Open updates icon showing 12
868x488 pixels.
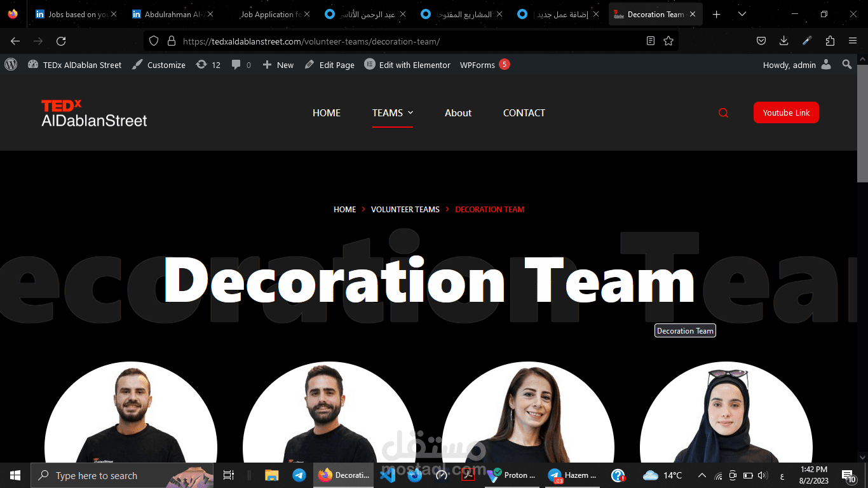coord(208,65)
